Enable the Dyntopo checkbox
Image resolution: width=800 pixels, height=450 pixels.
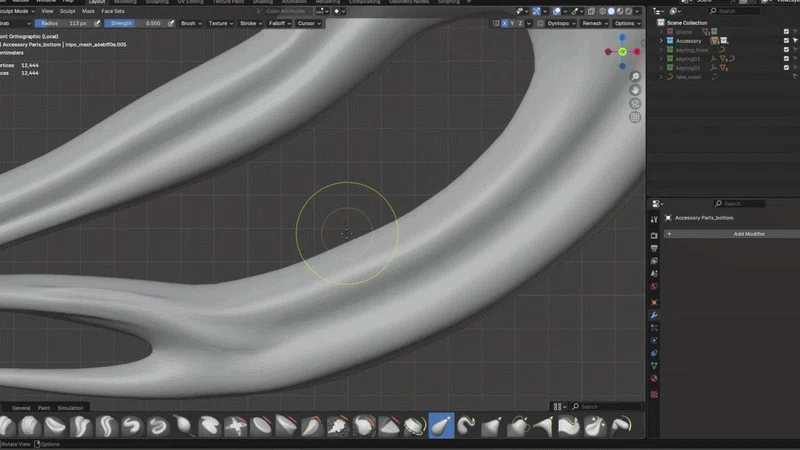pyautogui.click(x=540, y=23)
